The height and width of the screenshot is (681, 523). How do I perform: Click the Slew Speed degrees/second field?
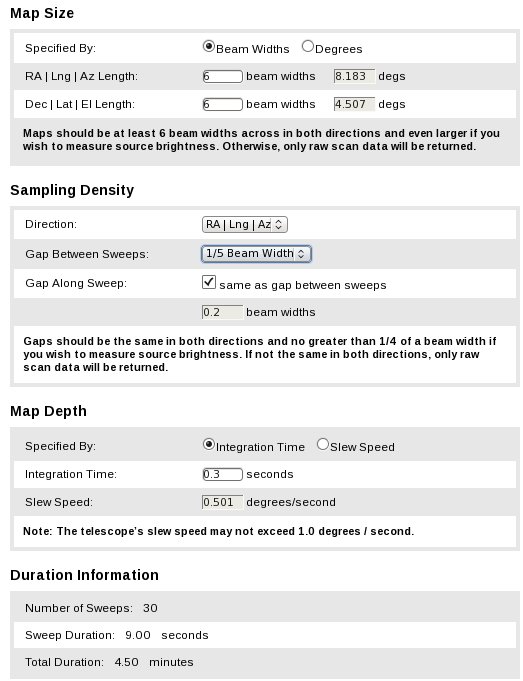point(222,502)
